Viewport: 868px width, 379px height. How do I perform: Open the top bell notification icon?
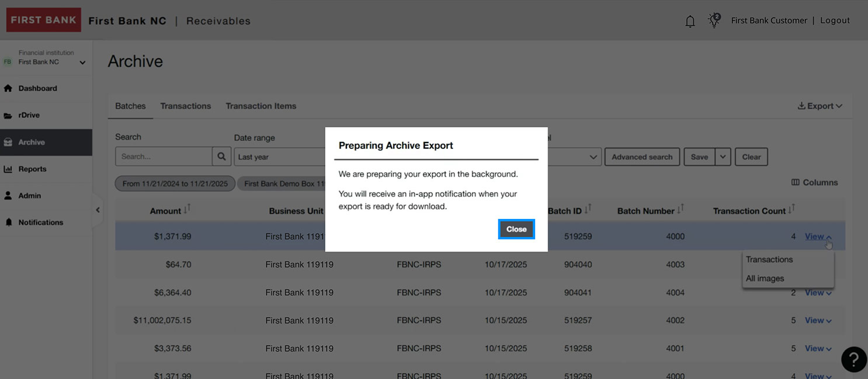tap(690, 20)
